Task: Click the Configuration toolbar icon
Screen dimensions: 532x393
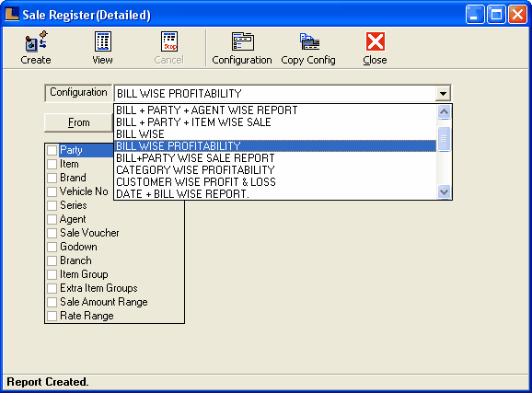Action: tap(243, 41)
